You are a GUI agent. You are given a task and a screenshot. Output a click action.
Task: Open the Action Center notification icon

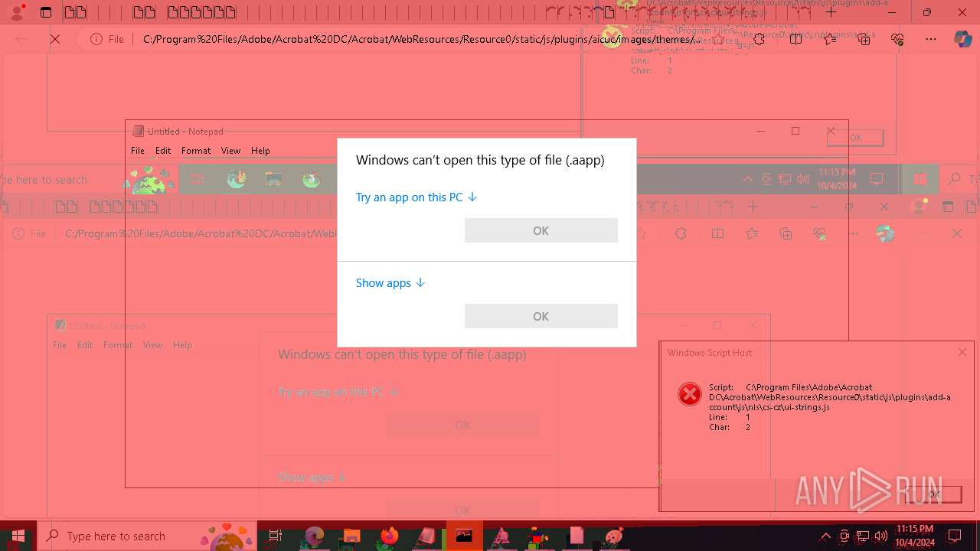coord(955,536)
